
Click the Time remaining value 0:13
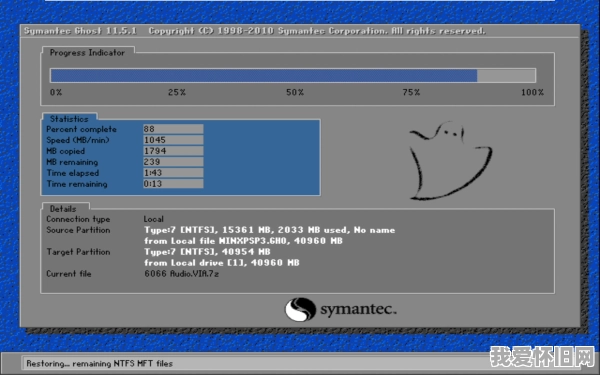[x=173, y=184]
